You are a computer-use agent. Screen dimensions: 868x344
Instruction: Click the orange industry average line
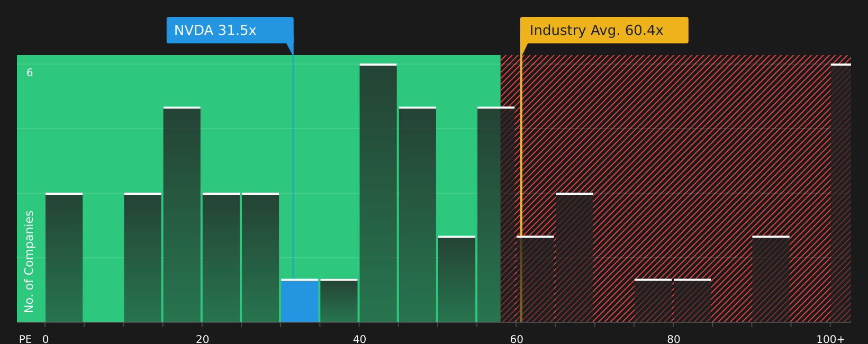(x=521, y=188)
